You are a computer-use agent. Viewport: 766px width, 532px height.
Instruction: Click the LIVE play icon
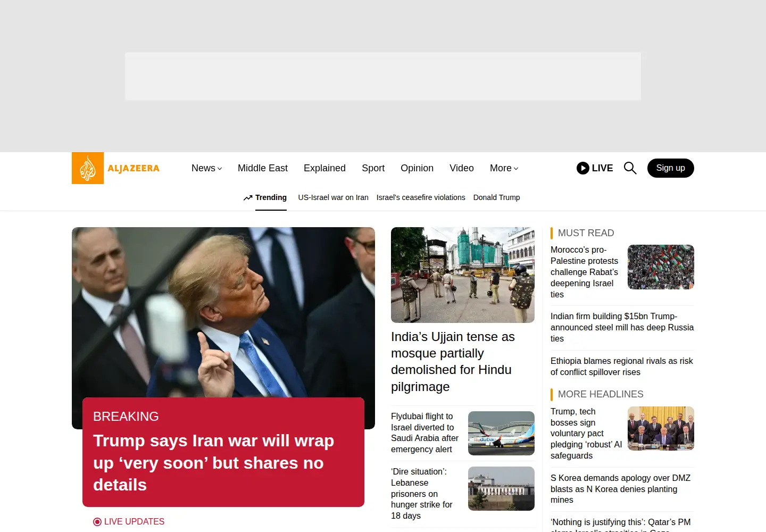(583, 168)
